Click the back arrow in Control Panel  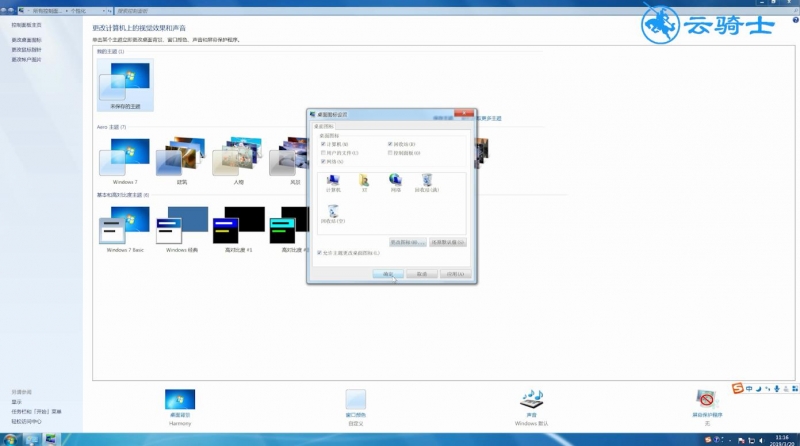point(4,10)
